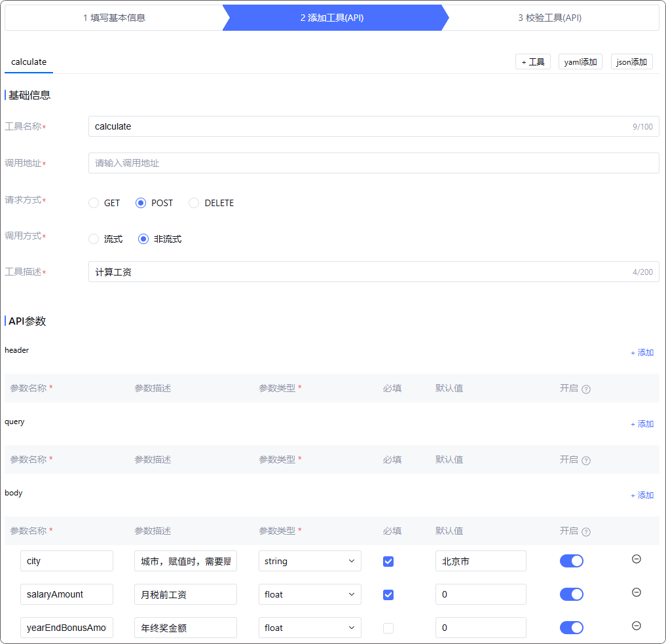666x644 pixels.
Task: Disable the salaryAmount enable switch
Action: click(x=571, y=594)
